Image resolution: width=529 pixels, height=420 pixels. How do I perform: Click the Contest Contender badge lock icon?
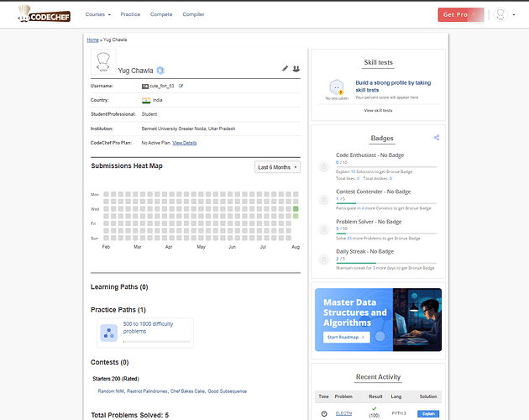tap(324, 200)
